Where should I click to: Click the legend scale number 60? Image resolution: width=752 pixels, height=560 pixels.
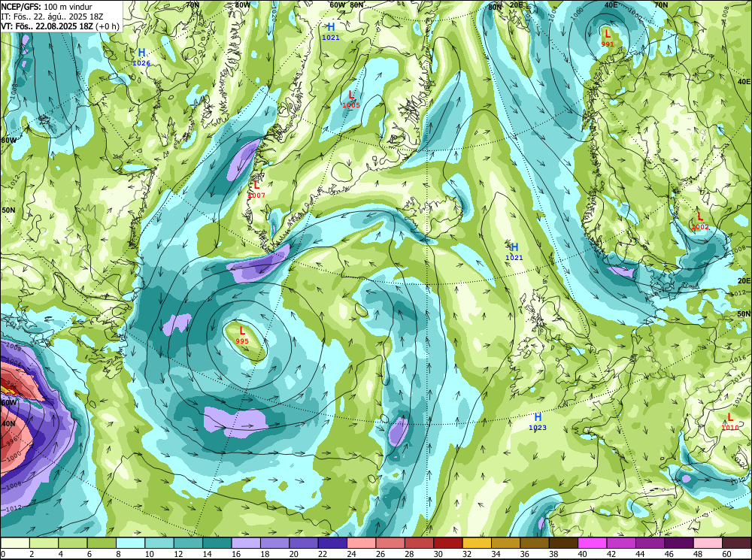(x=726, y=554)
